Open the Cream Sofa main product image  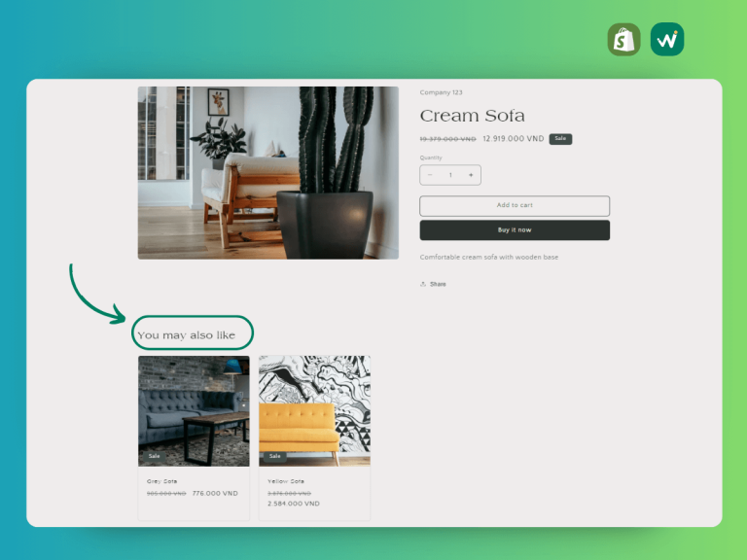(x=268, y=173)
